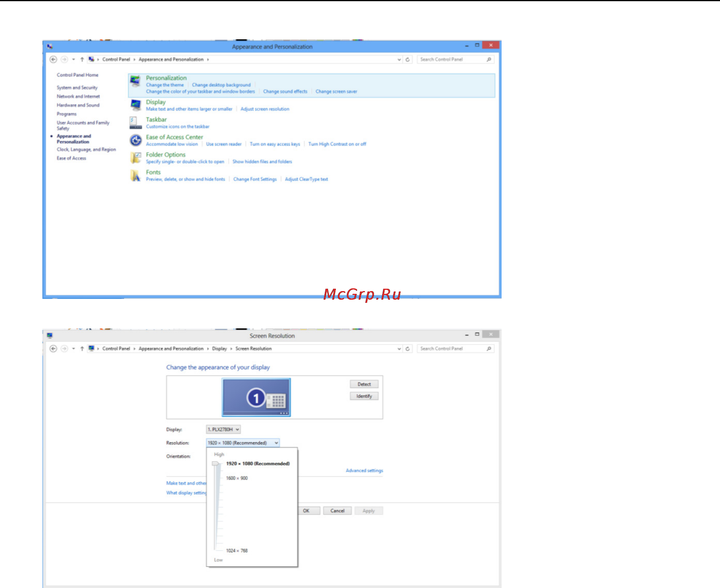Click back arrow in Screen Resolution window
This screenshot has width=720, height=588.
coord(53,348)
